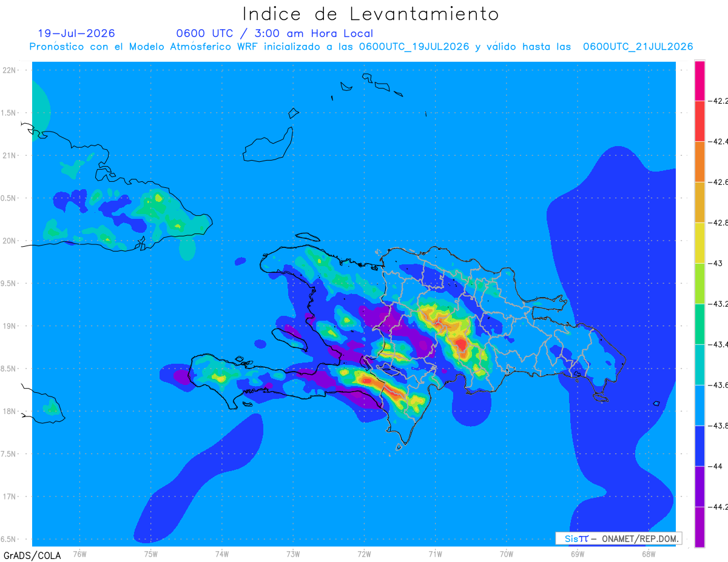Screen dimensions: 728x562
Task: Click the '-43.4' color bar label
Action: coord(718,344)
